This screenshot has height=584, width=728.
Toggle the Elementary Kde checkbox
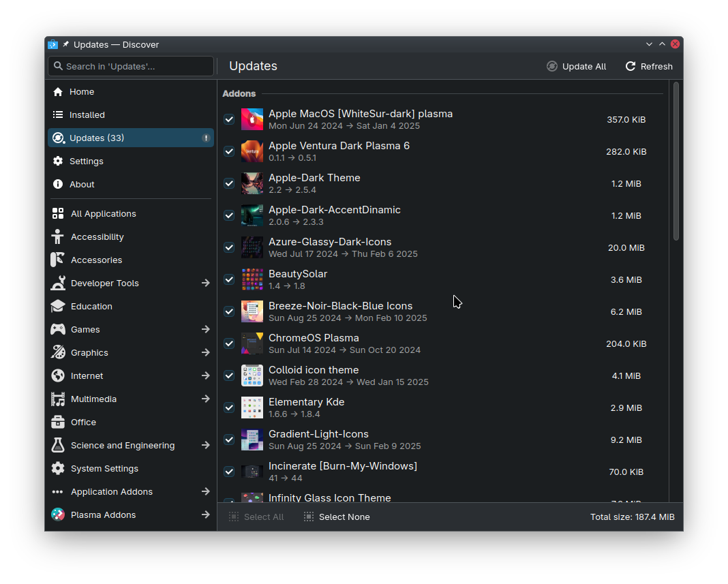tap(229, 408)
